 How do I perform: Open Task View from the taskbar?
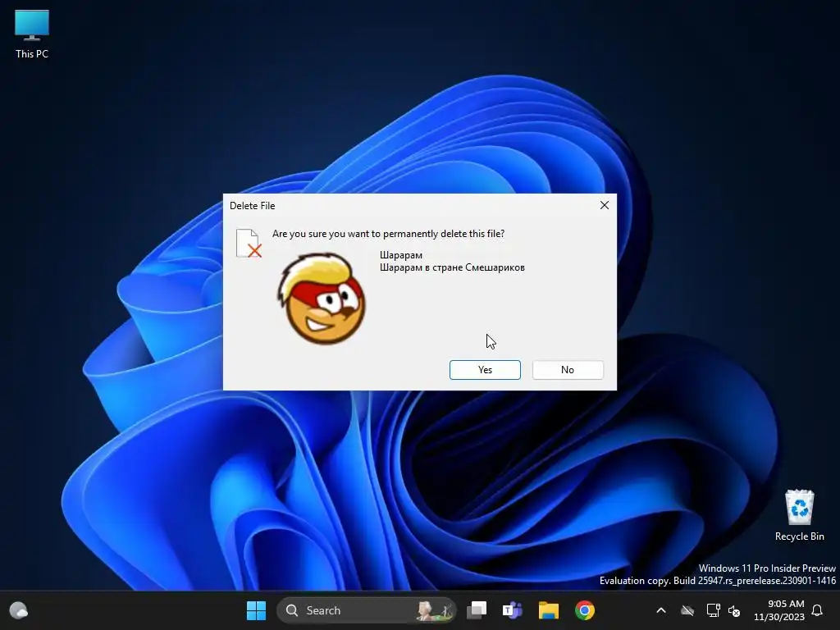tap(477, 610)
